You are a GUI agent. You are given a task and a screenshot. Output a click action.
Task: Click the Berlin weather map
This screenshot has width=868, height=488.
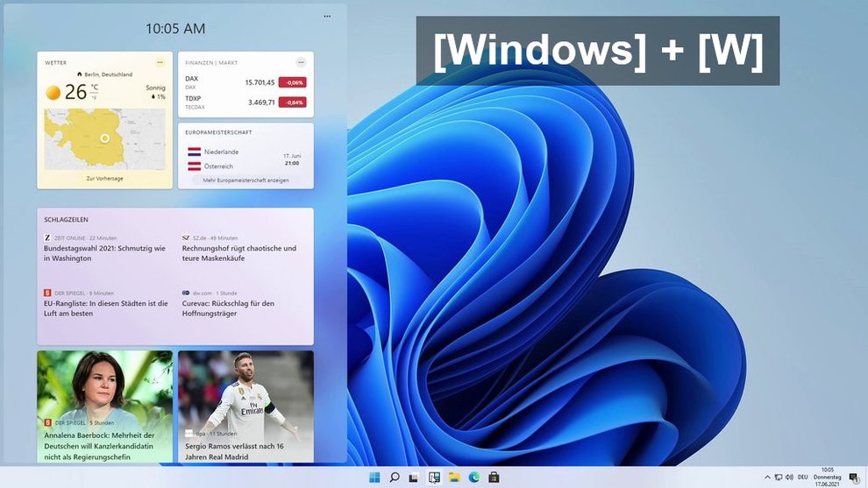(x=104, y=139)
